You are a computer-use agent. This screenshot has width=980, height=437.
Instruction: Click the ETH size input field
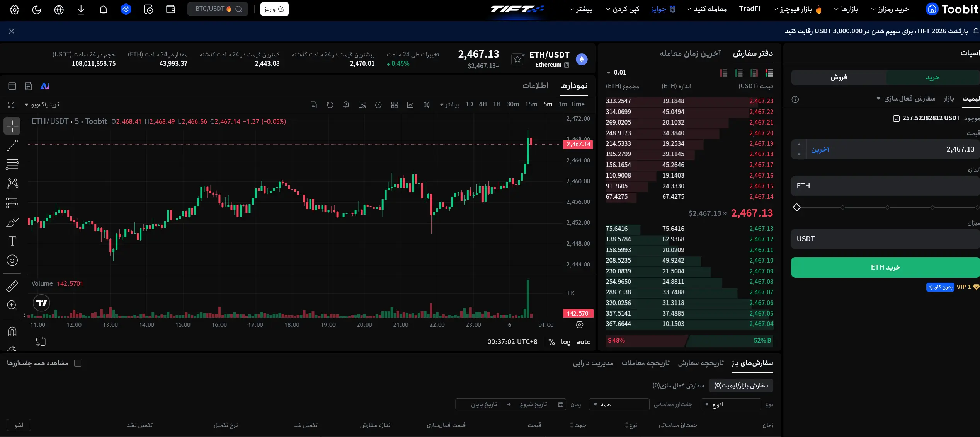pyautogui.click(x=885, y=186)
